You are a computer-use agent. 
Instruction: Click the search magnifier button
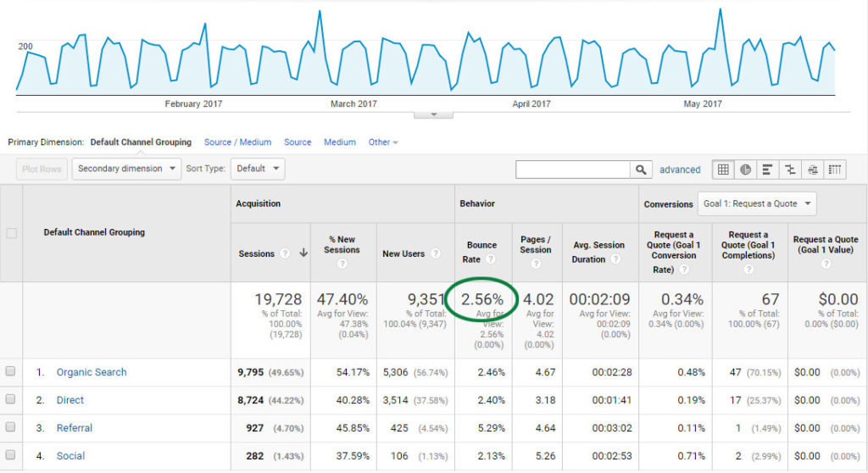[x=642, y=170]
